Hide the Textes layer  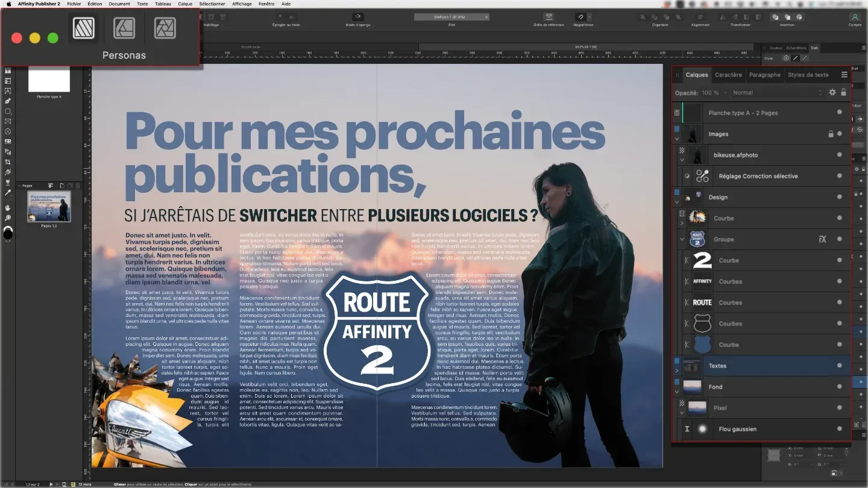839,366
